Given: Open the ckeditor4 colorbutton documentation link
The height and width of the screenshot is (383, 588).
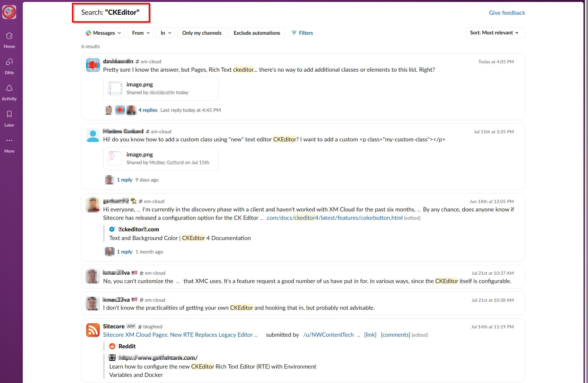Looking at the screenshot, I should click(x=334, y=218).
